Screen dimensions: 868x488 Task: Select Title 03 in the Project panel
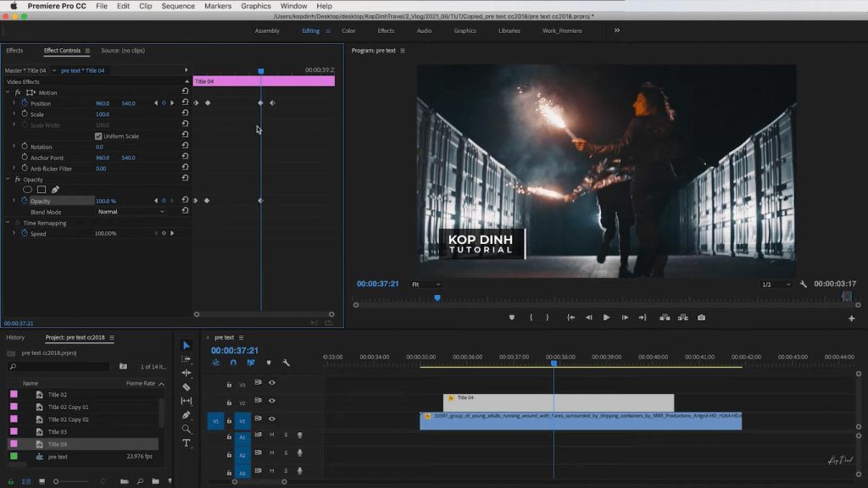[58, 432]
